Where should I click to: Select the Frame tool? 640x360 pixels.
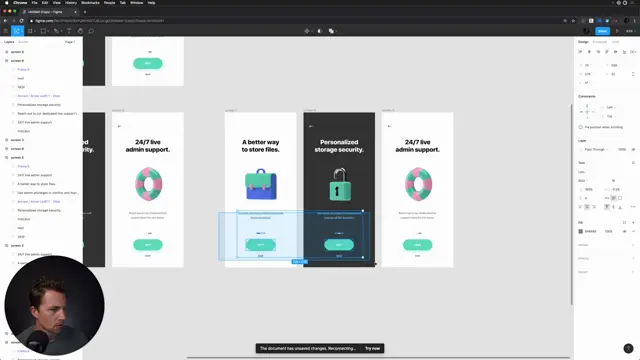point(30,31)
